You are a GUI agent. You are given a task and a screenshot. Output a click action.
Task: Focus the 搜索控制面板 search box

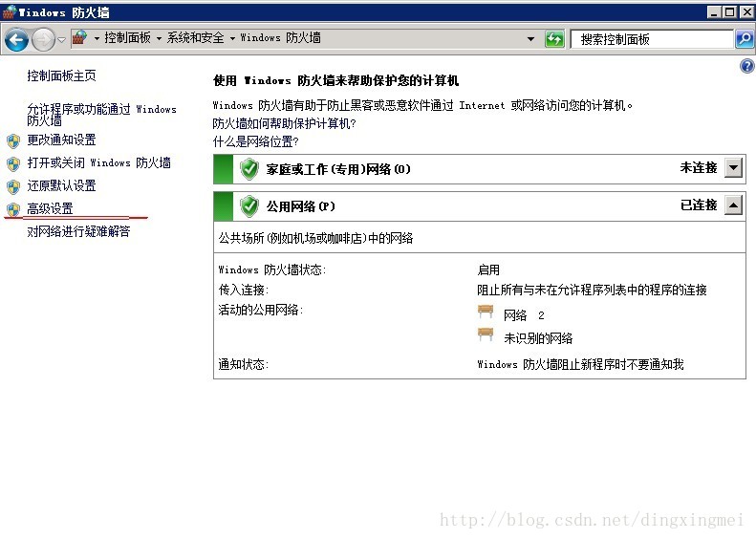[652, 39]
